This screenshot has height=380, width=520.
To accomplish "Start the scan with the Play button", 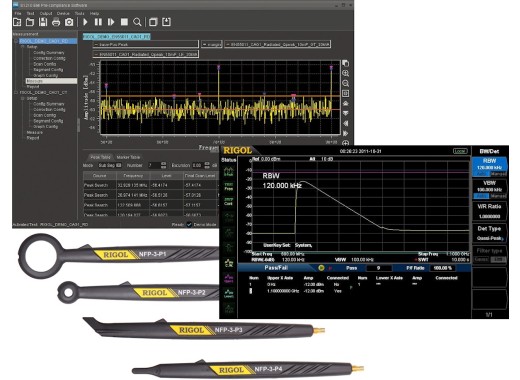I will [85, 22].
